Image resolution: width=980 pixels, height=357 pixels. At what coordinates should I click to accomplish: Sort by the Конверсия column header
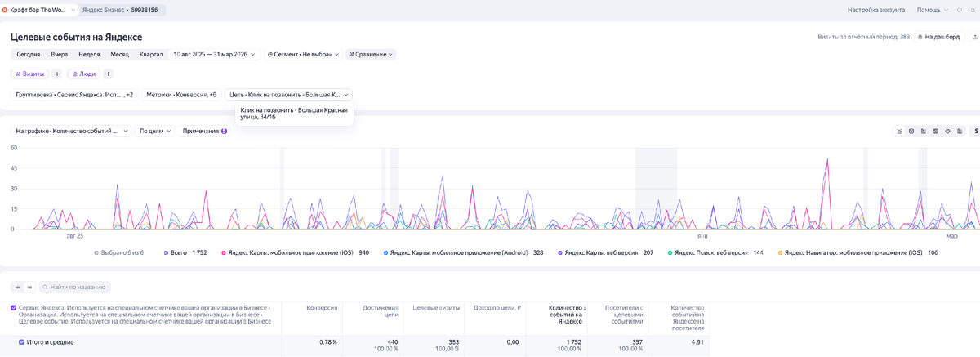click(322, 308)
